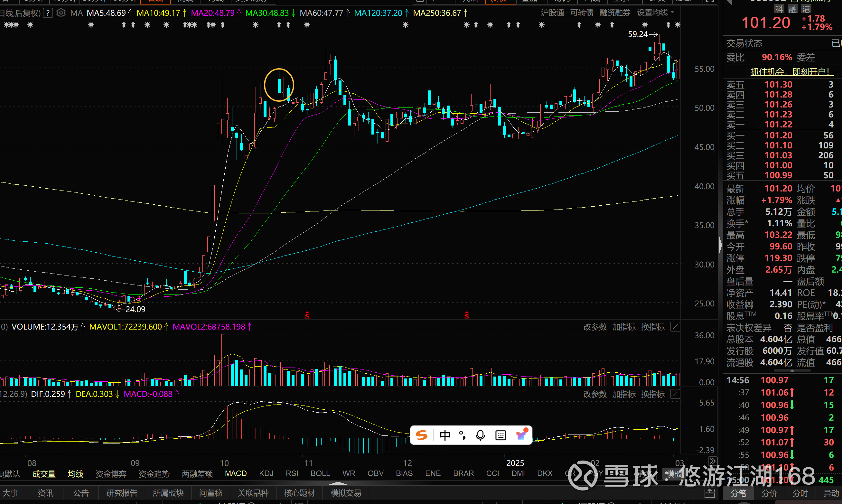
Task: Click the Sogou input method logo
Action: (x=422, y=435)
